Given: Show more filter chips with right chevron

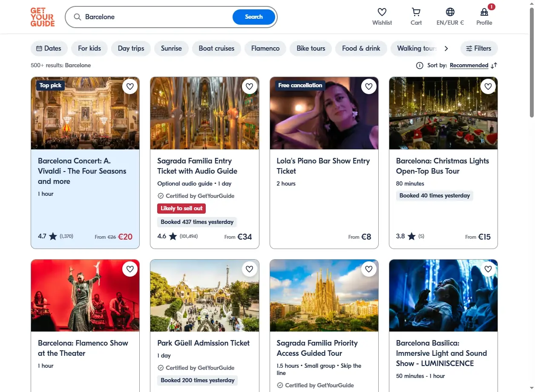Looking at the screenshot, I should pyautogui.click(x=446, y=49).
